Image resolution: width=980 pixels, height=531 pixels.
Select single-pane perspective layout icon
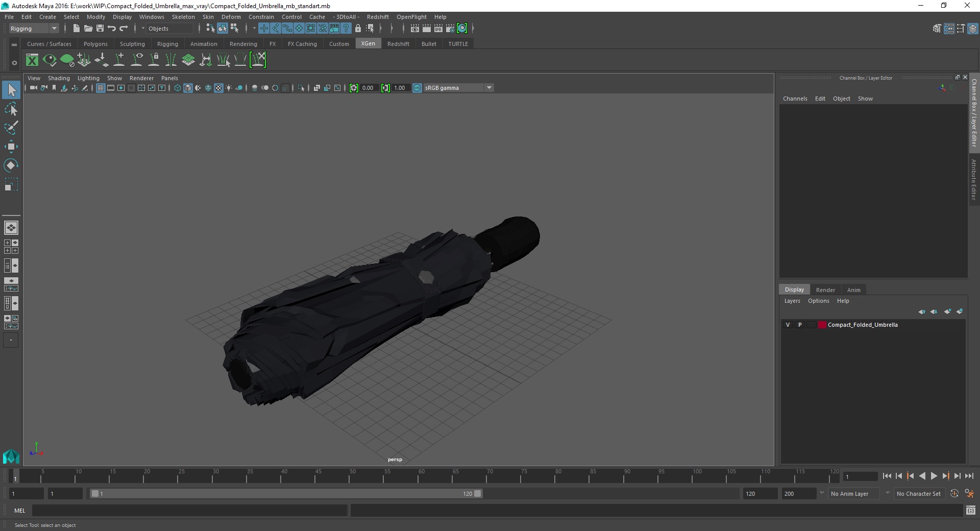11,228
